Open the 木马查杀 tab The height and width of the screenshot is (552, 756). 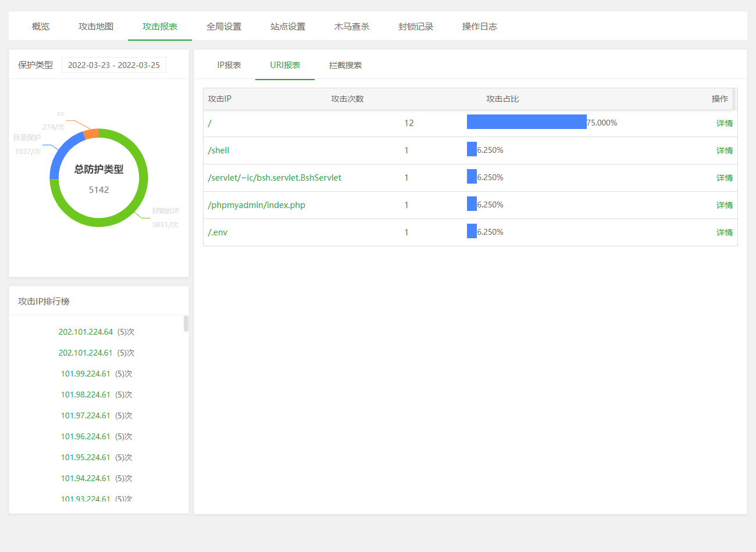pyautogui.click(x=352, y=27)
